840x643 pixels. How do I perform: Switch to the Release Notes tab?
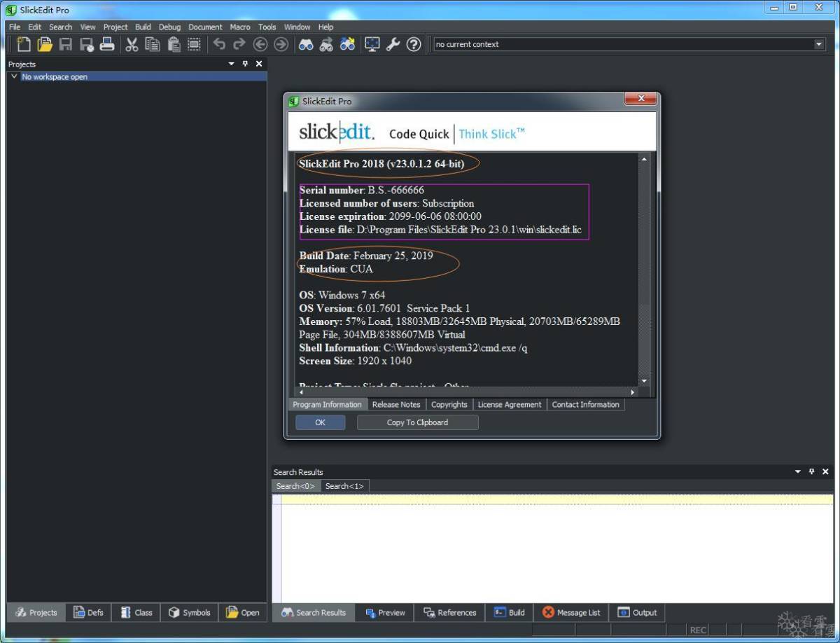coord(396,404)
